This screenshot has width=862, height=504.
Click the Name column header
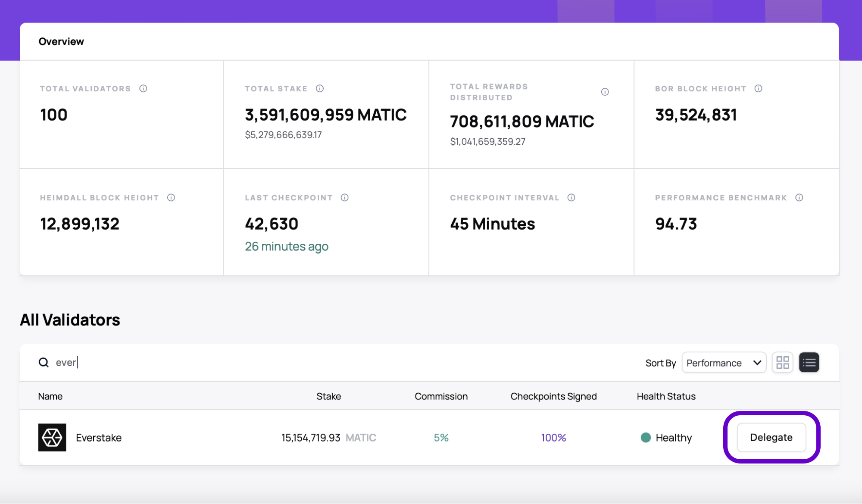coord(50,396)
